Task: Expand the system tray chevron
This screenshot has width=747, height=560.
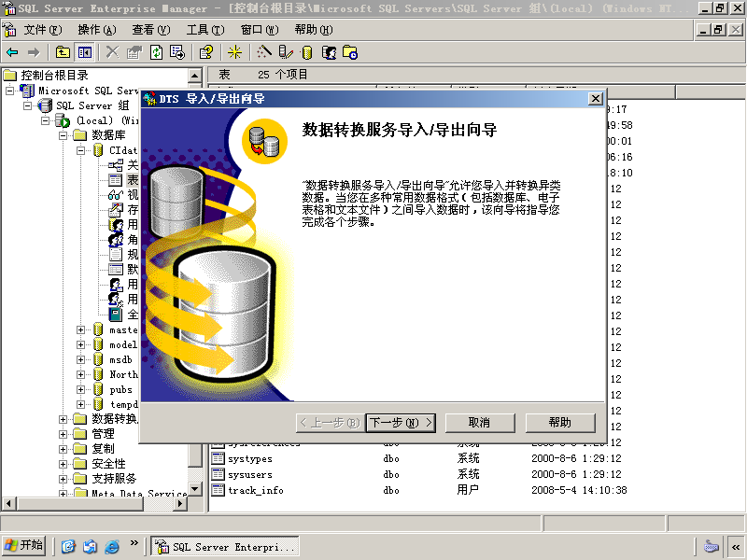Action: click(x=736, y=547)
